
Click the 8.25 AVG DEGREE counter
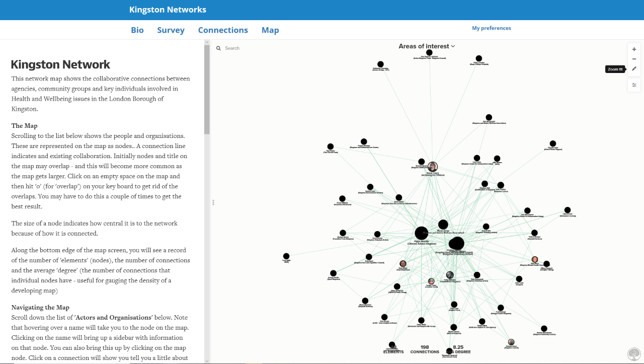[x=458, y=349]
